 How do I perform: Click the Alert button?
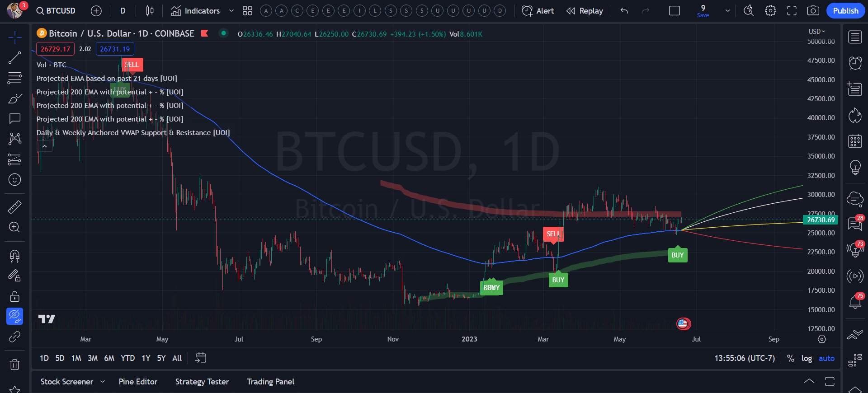538,11
